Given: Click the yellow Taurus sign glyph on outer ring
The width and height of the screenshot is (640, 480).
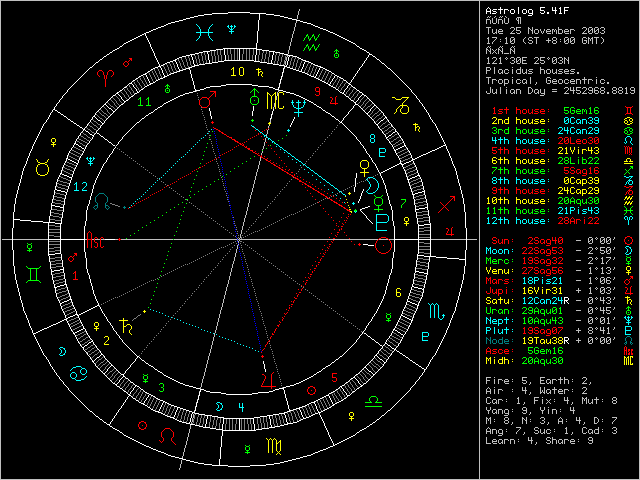Looking at the screenshot, I should [x=42, y=167].
